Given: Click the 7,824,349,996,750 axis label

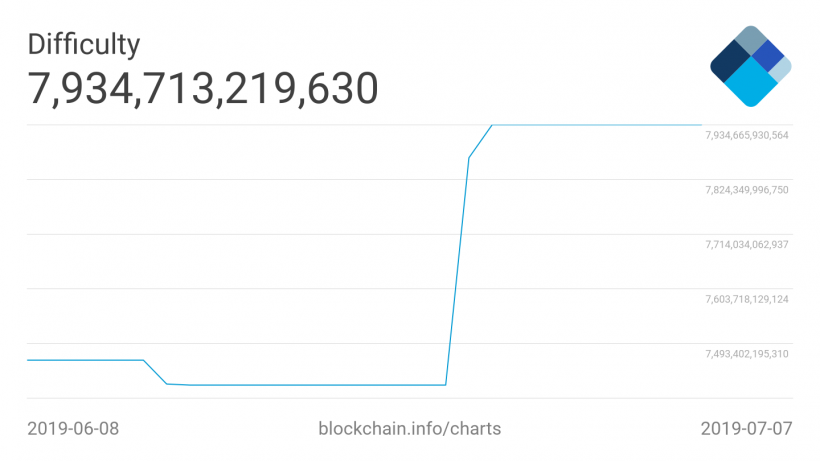Looking at the screenshot, I should click(747, 190).
